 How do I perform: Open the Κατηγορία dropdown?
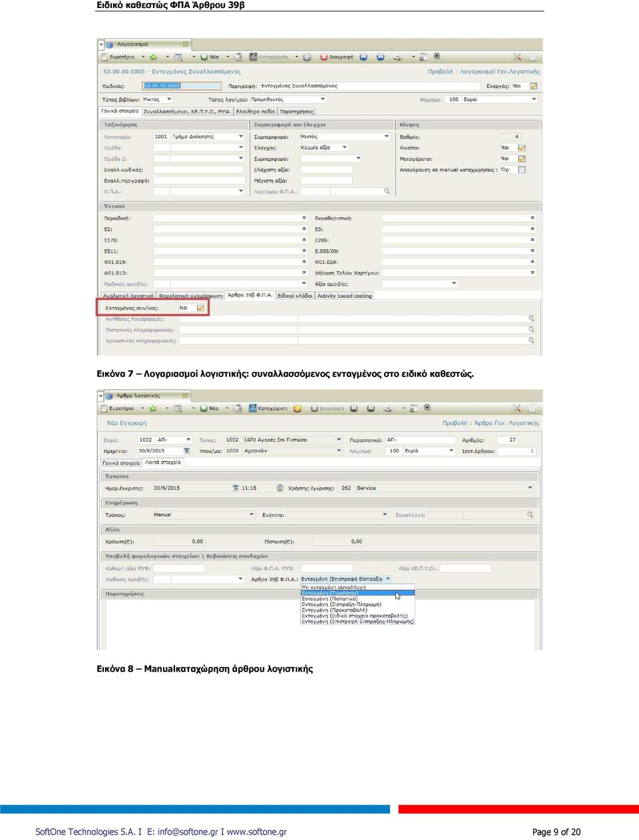(241, 137)
